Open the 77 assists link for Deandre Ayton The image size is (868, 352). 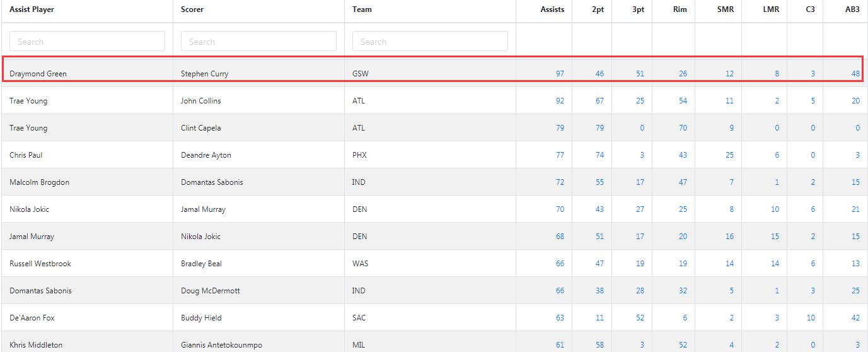pyautogui.click(x=560, y=155)
